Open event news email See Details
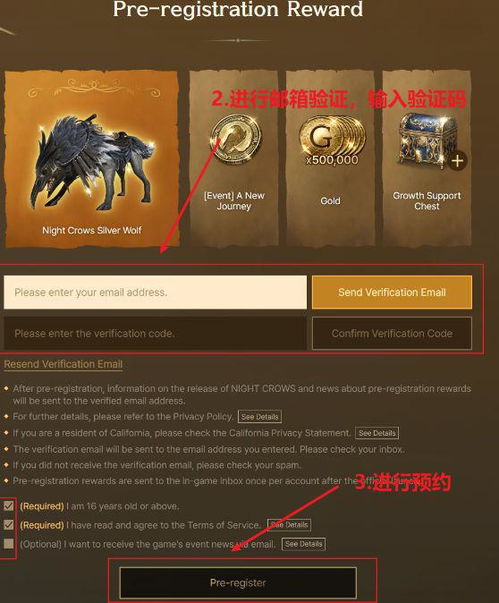Image resolution: width=499 pixels, height=603 pixels. pos(304,544)
